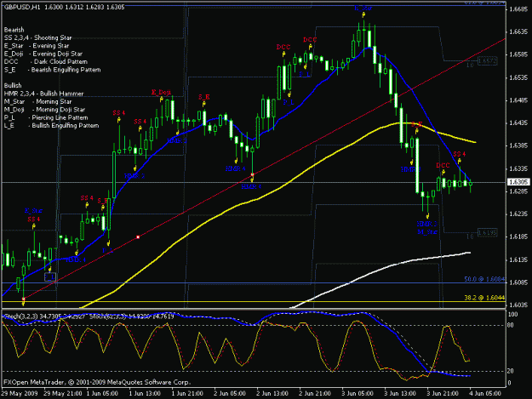The width and height of the screenshot is (532, 399).
Task: Click the 'Bullish' legend heading
Action: click(13, 85)
